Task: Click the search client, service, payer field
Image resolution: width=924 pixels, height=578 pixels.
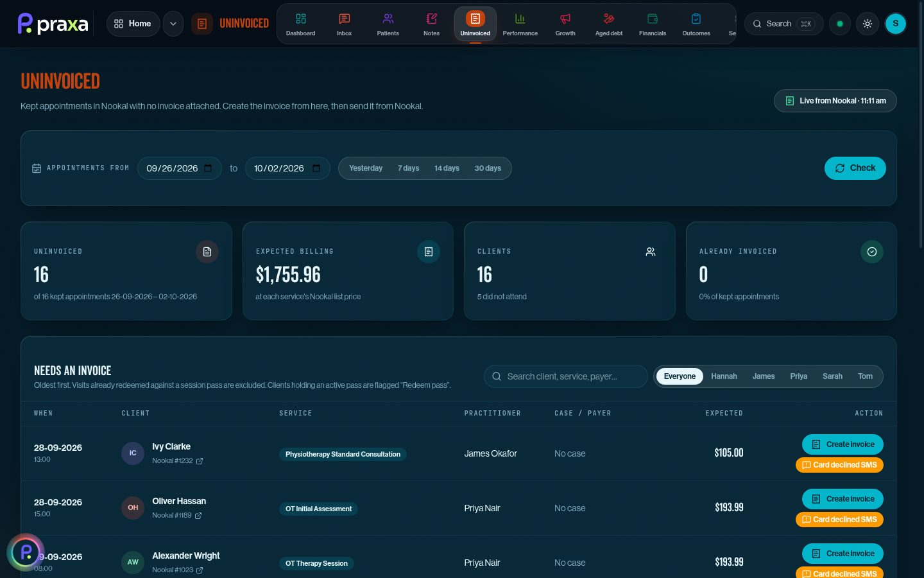Action: 565,376
